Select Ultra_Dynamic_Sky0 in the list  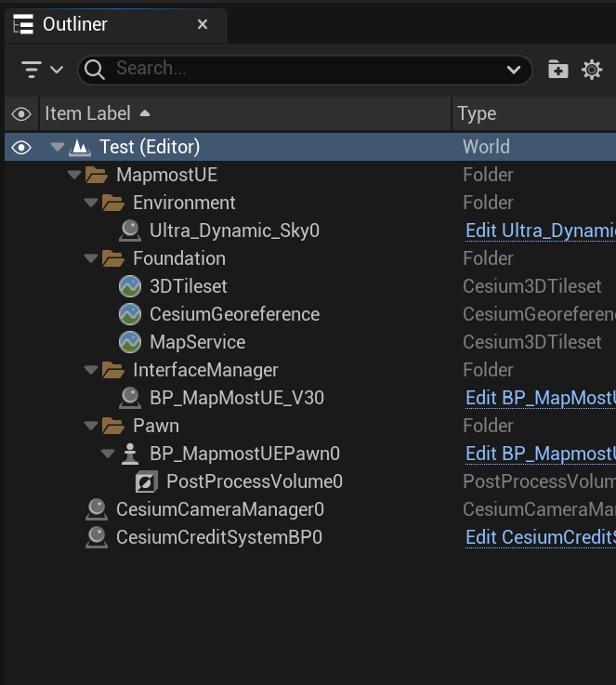pos(234,231)
